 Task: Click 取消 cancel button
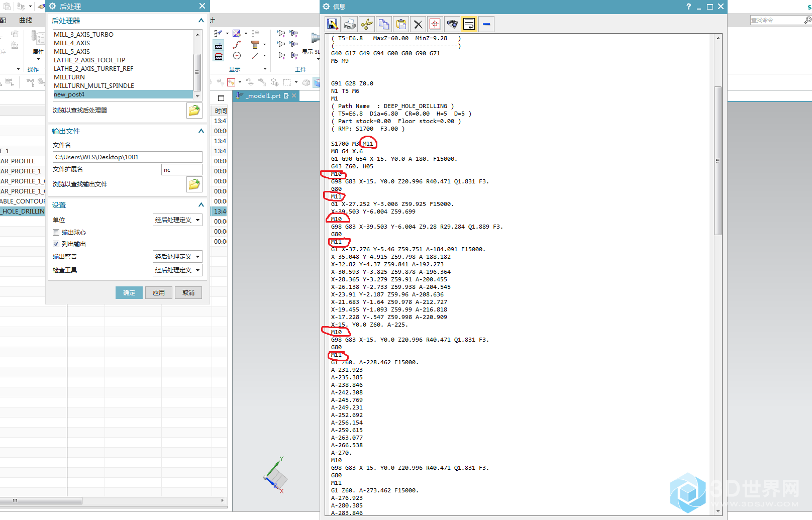click(188, 293)
